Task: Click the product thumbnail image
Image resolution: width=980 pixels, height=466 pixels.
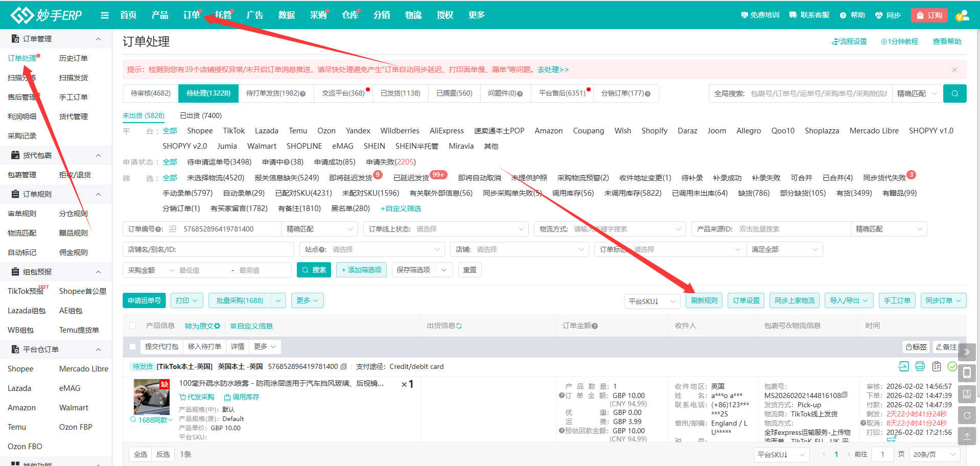Action: [x=151, y=397]
